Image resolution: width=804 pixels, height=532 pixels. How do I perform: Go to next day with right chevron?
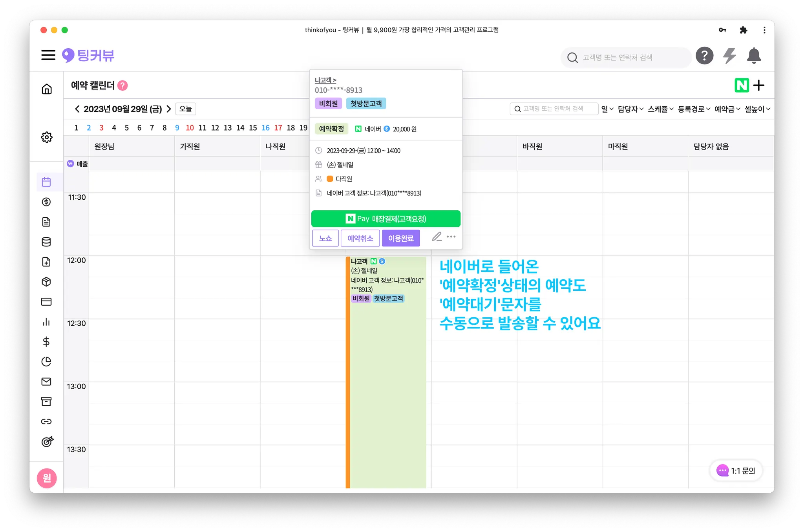tap(169, 109)
